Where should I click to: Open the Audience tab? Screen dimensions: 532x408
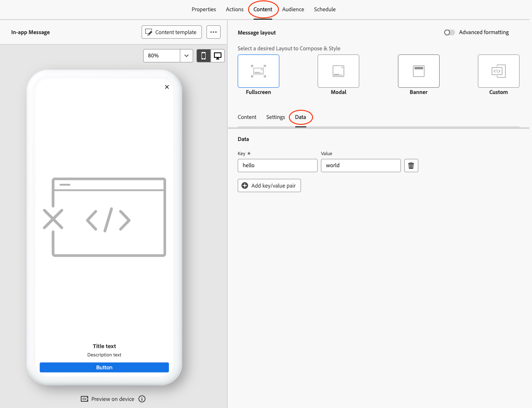tap(293, 10)
